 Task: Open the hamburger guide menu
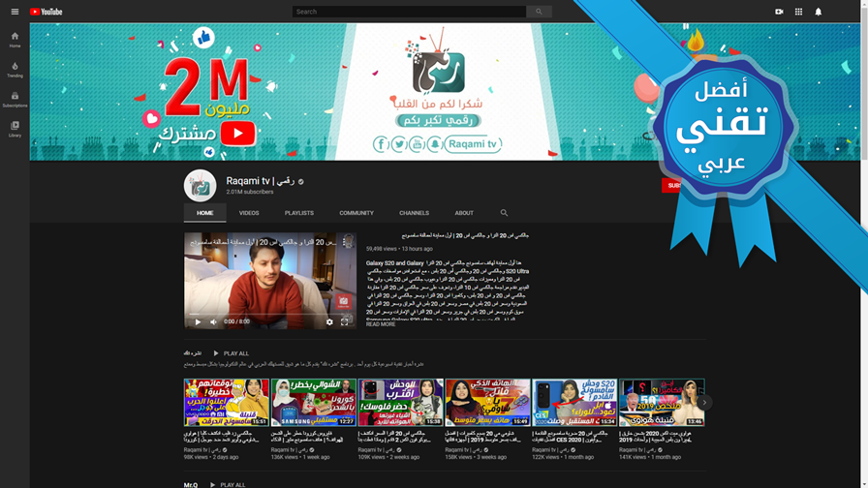(15, 12)
